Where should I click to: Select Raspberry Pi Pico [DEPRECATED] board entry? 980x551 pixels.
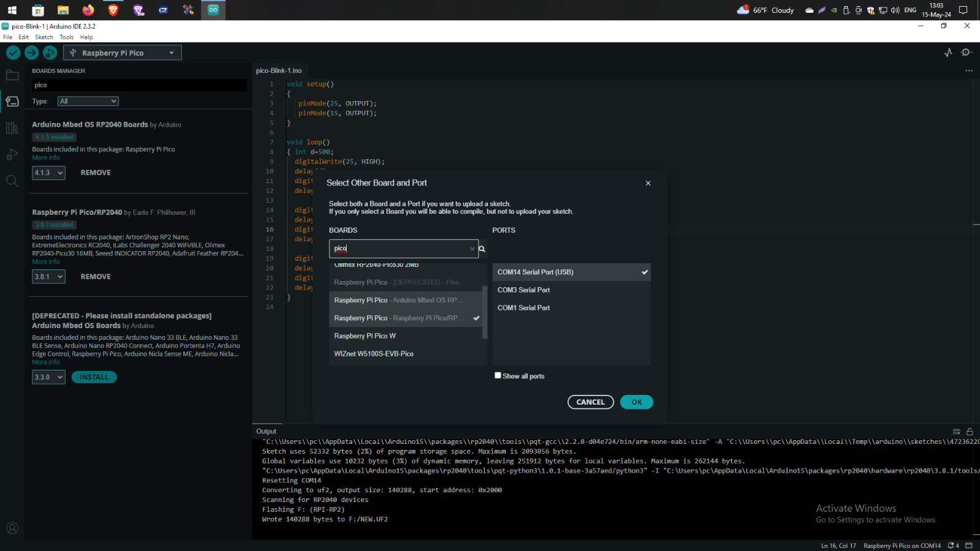click(x=406, y=282)
